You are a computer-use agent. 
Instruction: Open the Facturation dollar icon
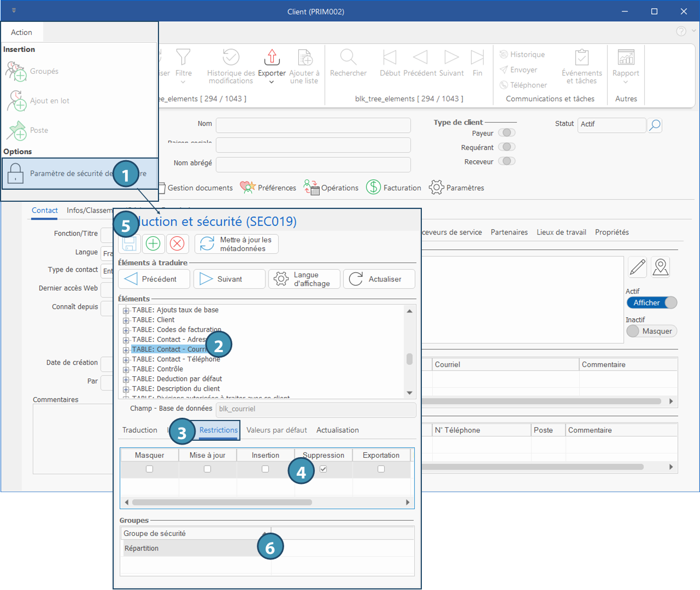pyautogui.click(x=373, y=188)
